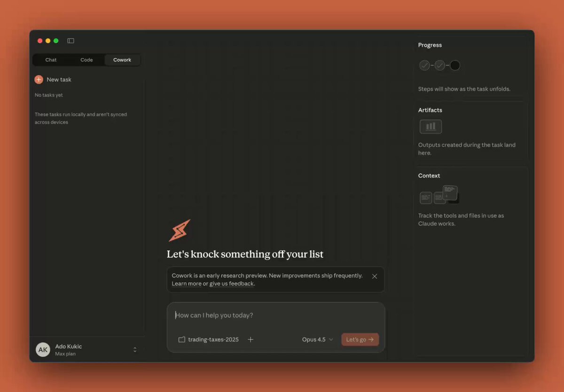Switch to the Code tab

click(86, 60)
